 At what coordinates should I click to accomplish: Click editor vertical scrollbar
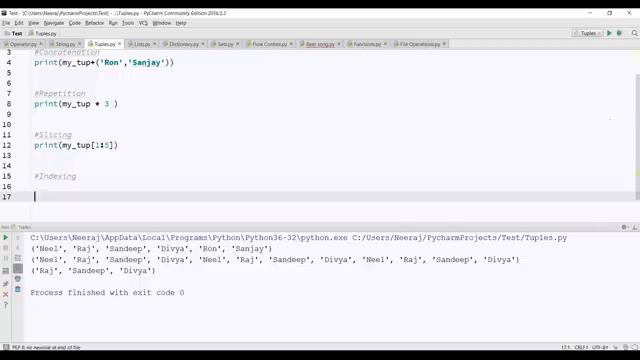tap(637, 137)
